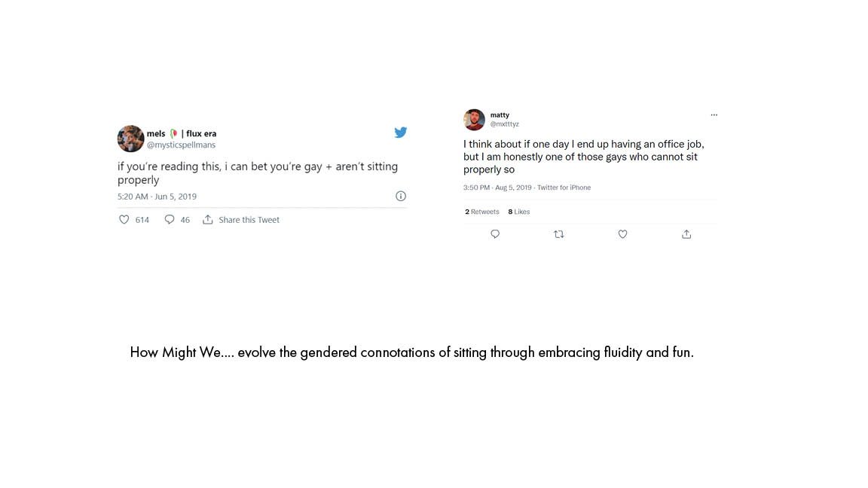This screenshot has height=488, width=868.
Task: Open mels profile picture
Action: click(x=130, y=139)
